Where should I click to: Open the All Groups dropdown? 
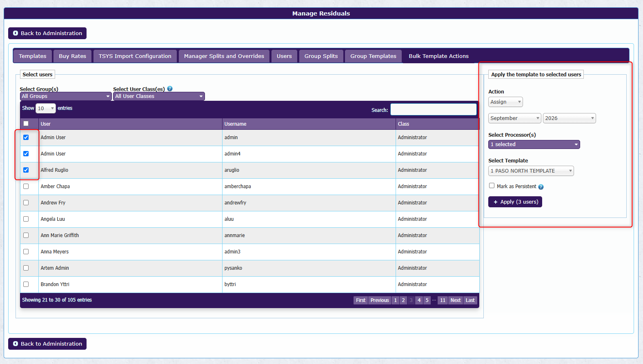(66, 96)
